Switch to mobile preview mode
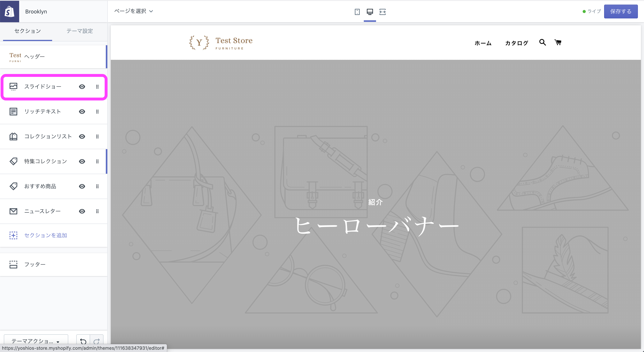644x352 pixels. (357, 12)
